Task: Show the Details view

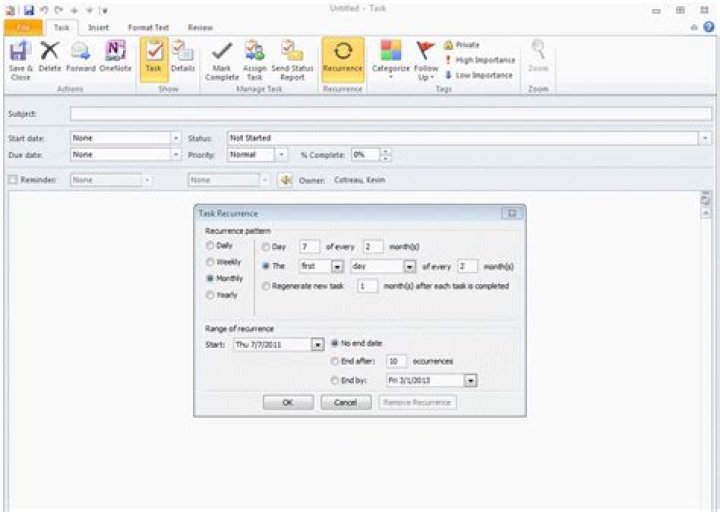Action: tap(183, 57)
